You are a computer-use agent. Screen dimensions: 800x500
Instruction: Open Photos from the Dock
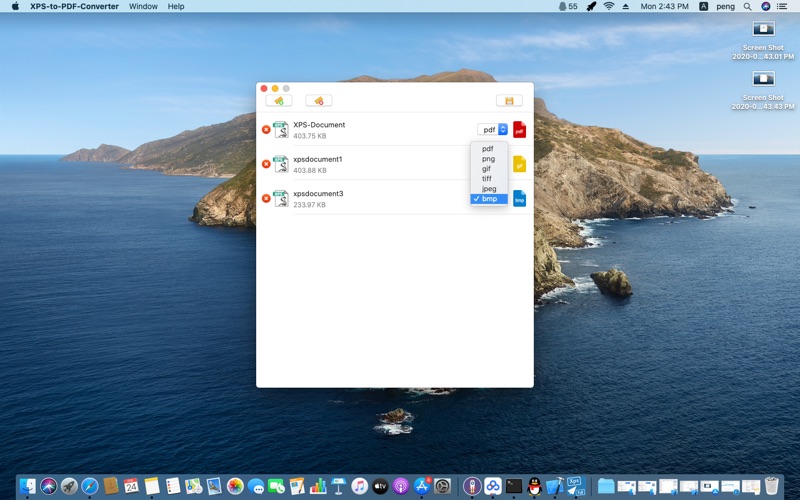(x=235, y=486)
